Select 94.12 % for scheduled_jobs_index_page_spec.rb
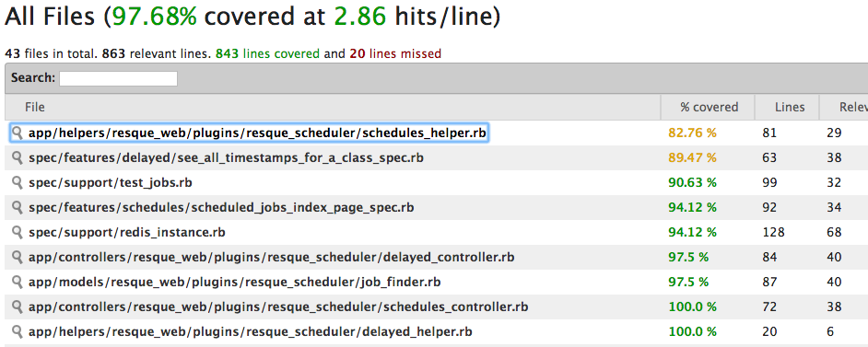 pos(692,207)
